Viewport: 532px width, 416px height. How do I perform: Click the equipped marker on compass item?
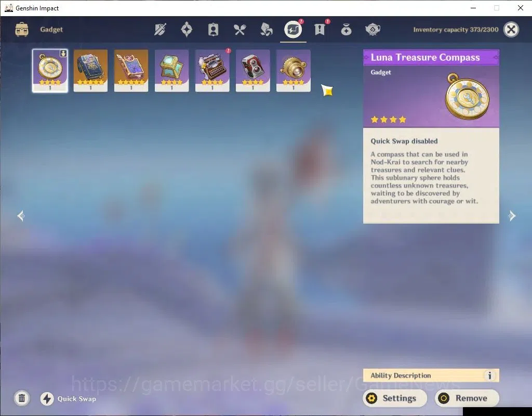tap(63, 54)
